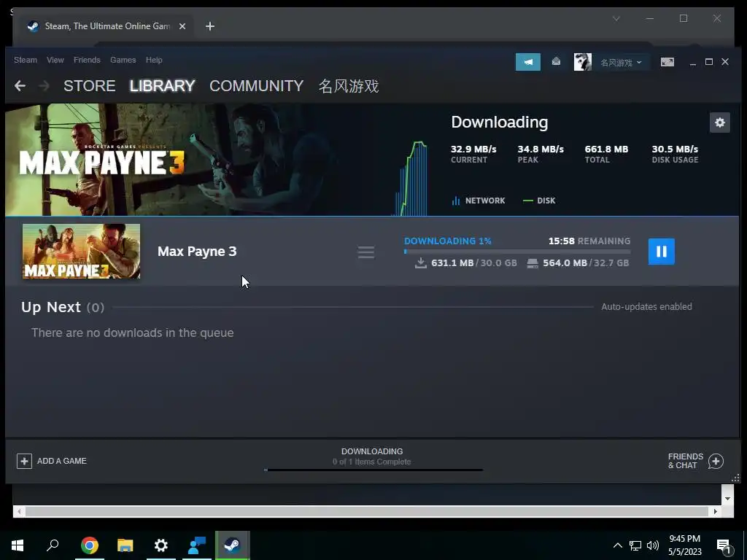Open the DOWNLOADING status at the bottom
Image resolution: width=747 pixels, height=560 pixels.
(372, 451)
